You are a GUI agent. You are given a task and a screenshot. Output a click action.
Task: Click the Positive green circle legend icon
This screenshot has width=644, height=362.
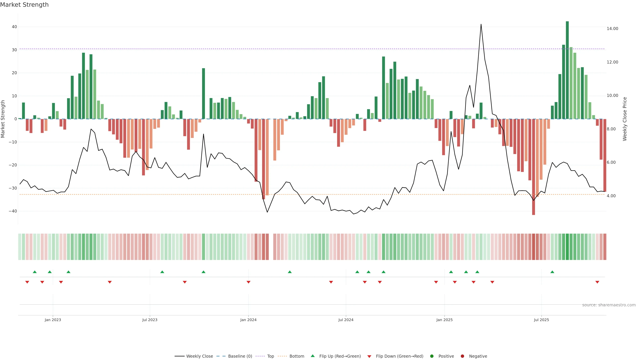432,356
